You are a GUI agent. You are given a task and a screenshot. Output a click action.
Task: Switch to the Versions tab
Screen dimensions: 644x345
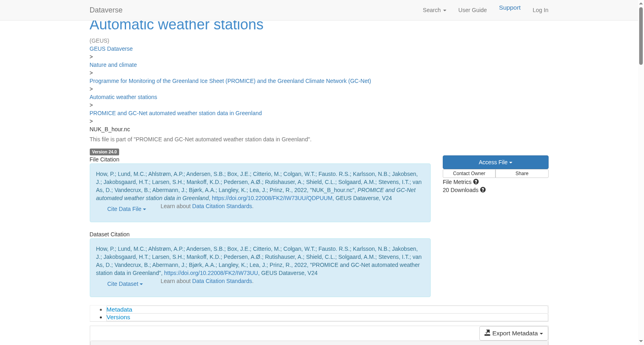click(118, 317)
